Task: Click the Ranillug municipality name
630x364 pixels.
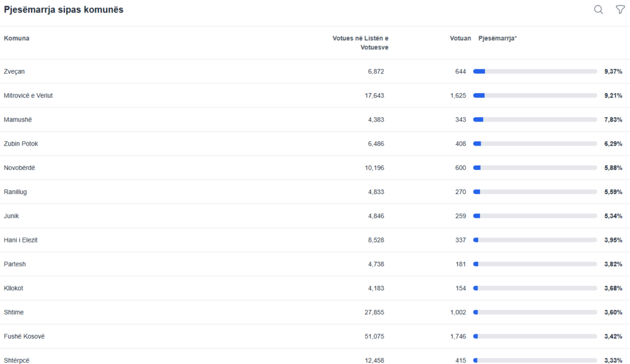Action: [x=15, y=191]
